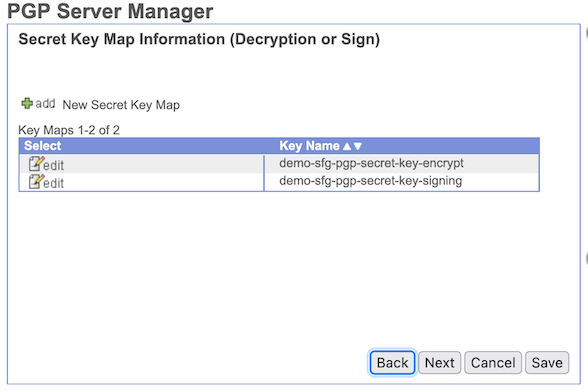The image size is (588, 392).
Task: Click the New Secret Key Map label
Action: [121, 105]
